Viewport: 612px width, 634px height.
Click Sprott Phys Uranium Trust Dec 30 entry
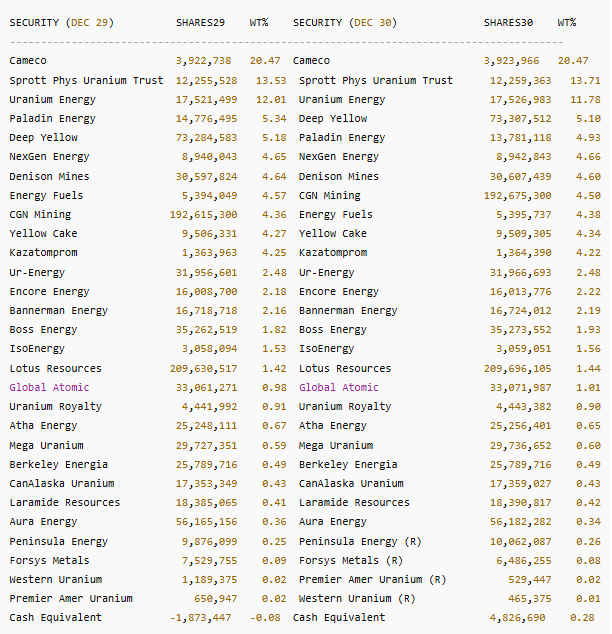click(x=376, y=80)
